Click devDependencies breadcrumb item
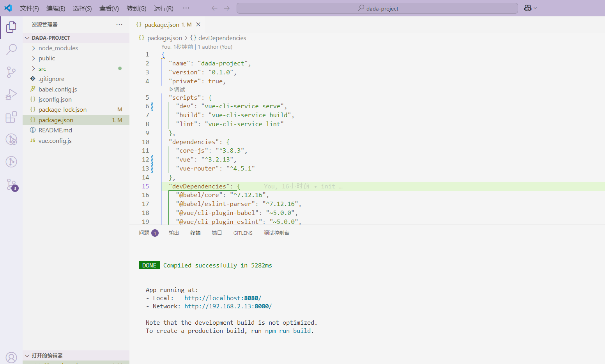Screen dimensions: 605x364 pyautogui.click(x=222, y=38)
